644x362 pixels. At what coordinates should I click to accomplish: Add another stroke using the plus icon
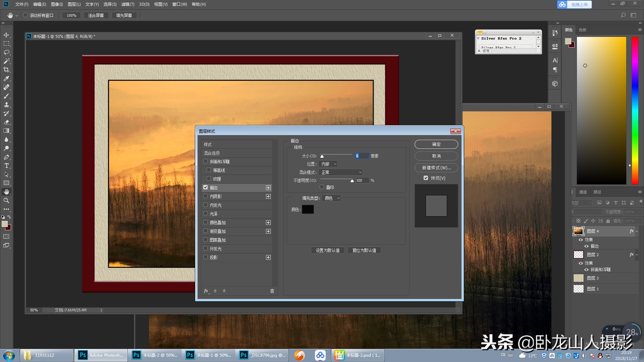(x=268, y=188)
